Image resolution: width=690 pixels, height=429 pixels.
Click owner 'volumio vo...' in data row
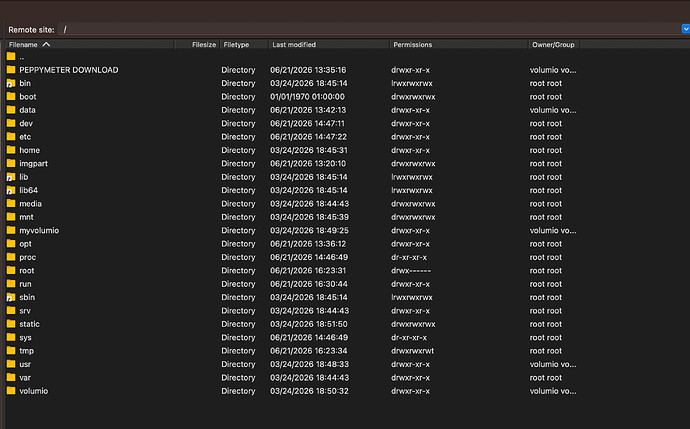coord(553,110)
